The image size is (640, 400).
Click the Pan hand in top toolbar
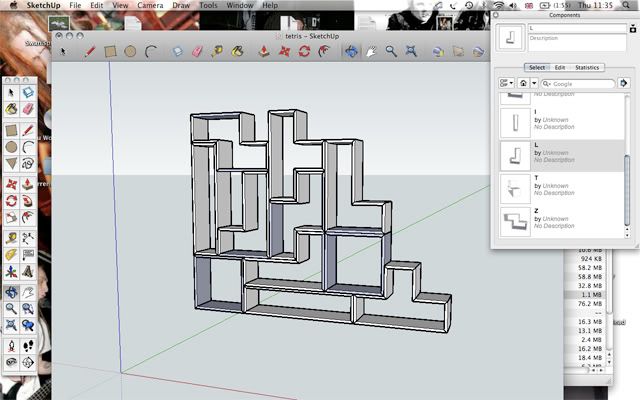click(x=371, y=51)
